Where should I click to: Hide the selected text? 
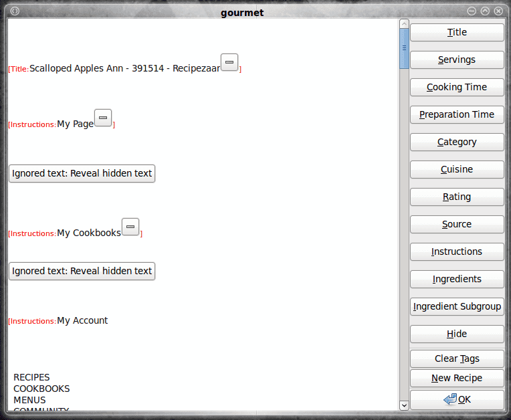click(x=457, y=334)
